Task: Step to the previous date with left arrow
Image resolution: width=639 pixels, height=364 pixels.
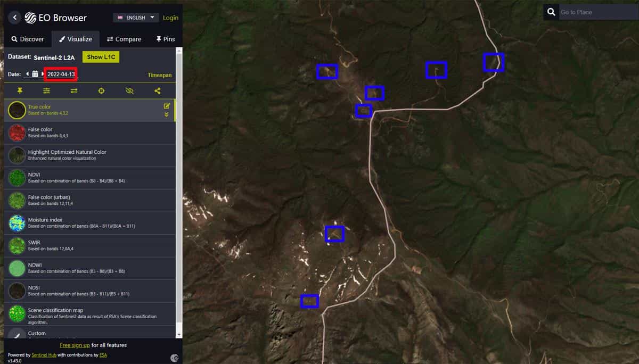Action: coord(27,74)
